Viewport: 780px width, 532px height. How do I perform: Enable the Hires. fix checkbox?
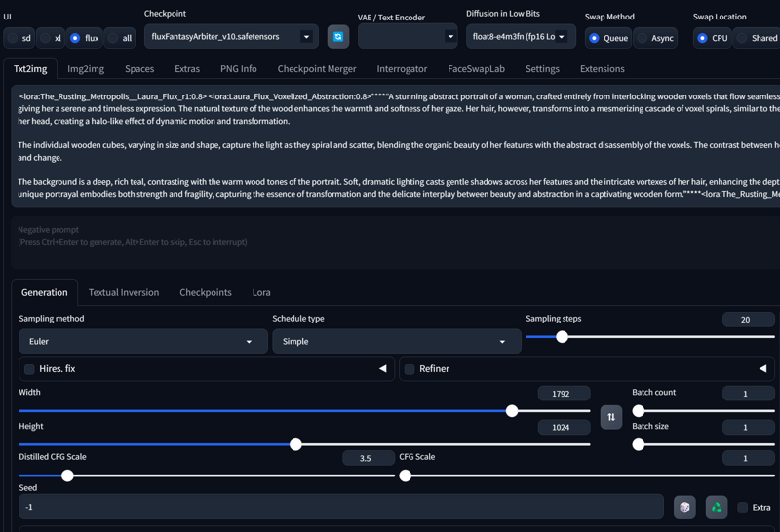[29, 369]
